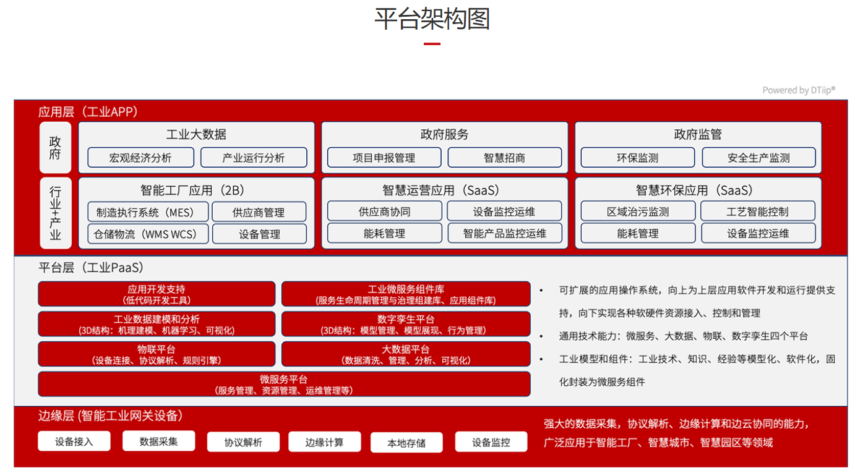Viewport: 868px width, 473px height.
Task: Click the 设备接入 edge layer box
Action: (x=74, y=441)
